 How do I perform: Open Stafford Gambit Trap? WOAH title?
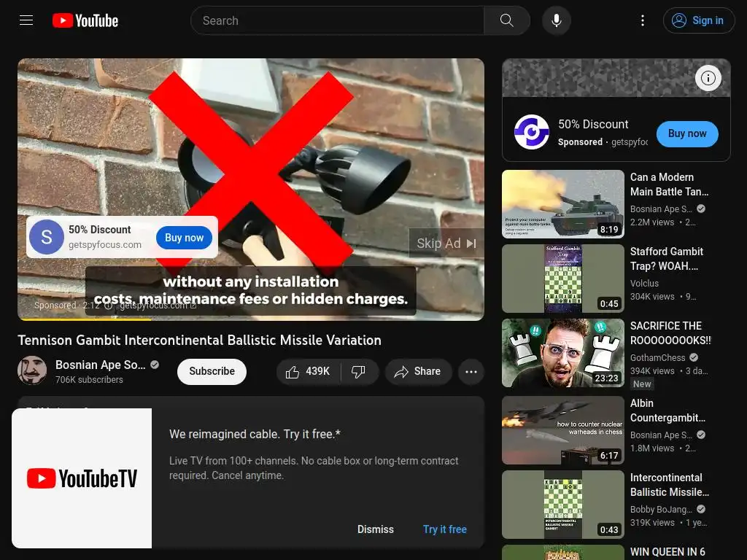pyautogui.click(x=667, y=259)
